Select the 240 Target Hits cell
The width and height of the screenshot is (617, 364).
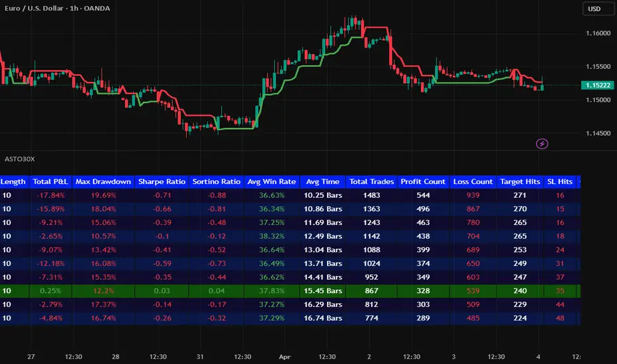point(520,291)
